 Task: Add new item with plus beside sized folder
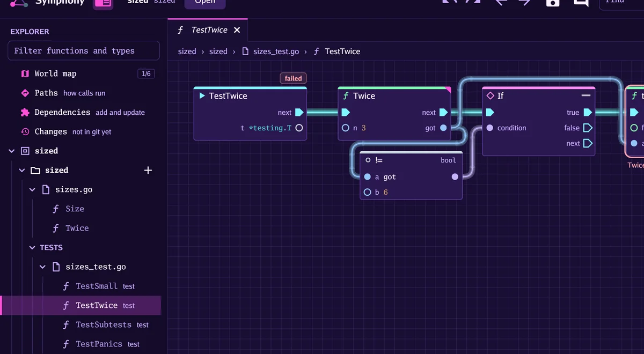click(x=148, y=170)
